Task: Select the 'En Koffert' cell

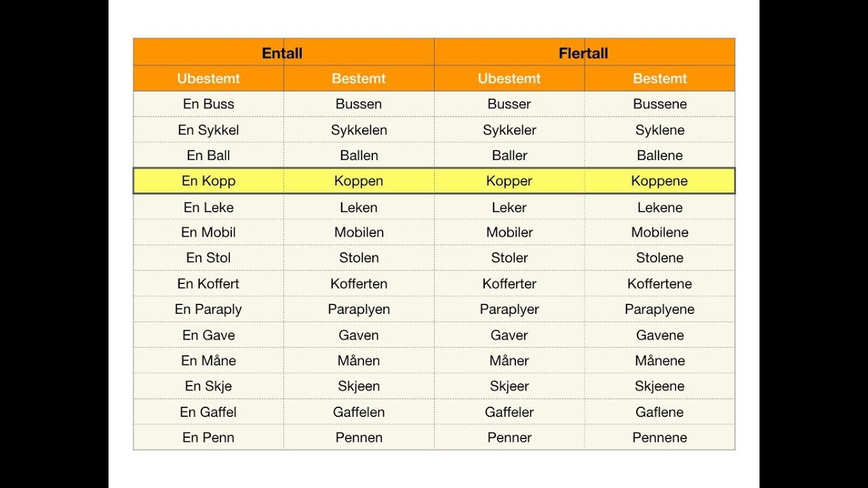Action: coord(209,284)
